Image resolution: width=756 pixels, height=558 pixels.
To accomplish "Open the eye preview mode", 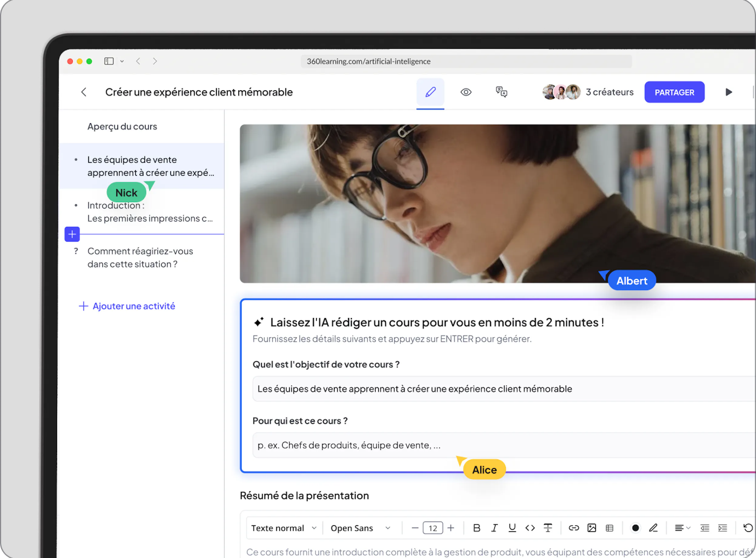I will (x=466, y=92).
